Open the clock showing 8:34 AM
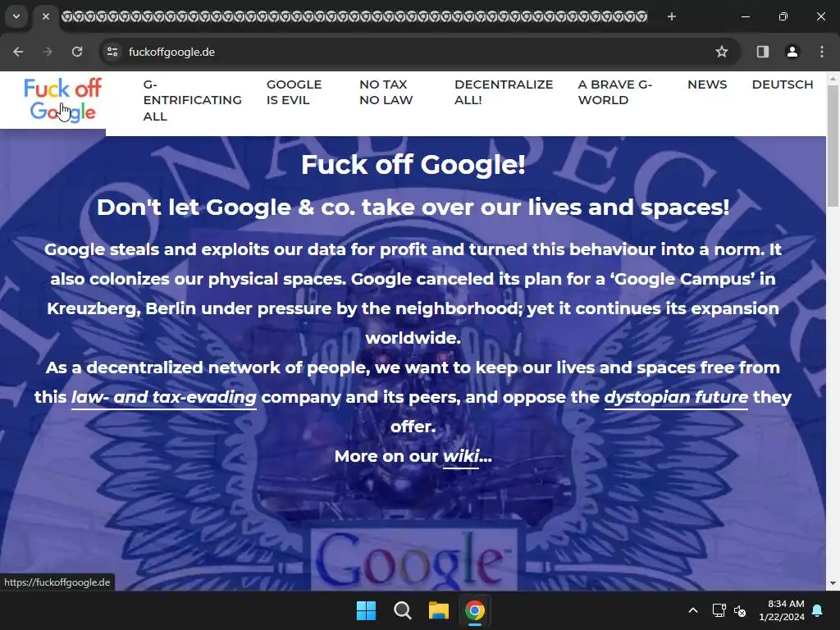The height and width of the screenshot is (630, 840). click(x=782, y=610)
